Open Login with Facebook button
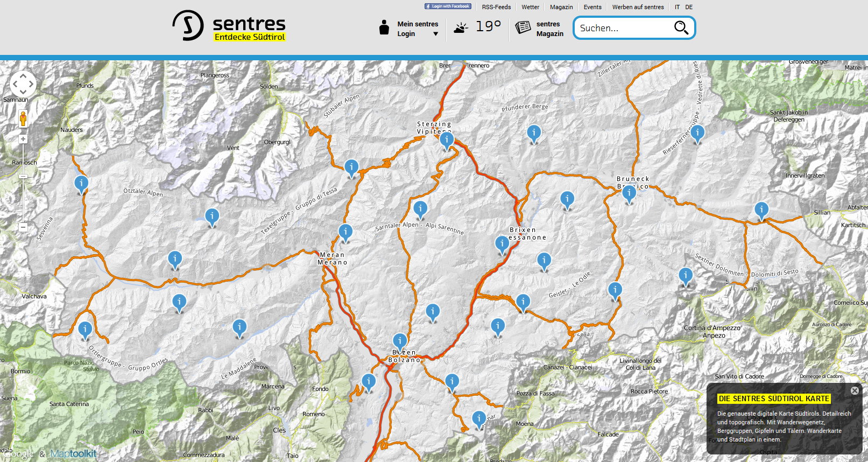The width and height of the screenshot is (868, 462). (x=448, y=6)
